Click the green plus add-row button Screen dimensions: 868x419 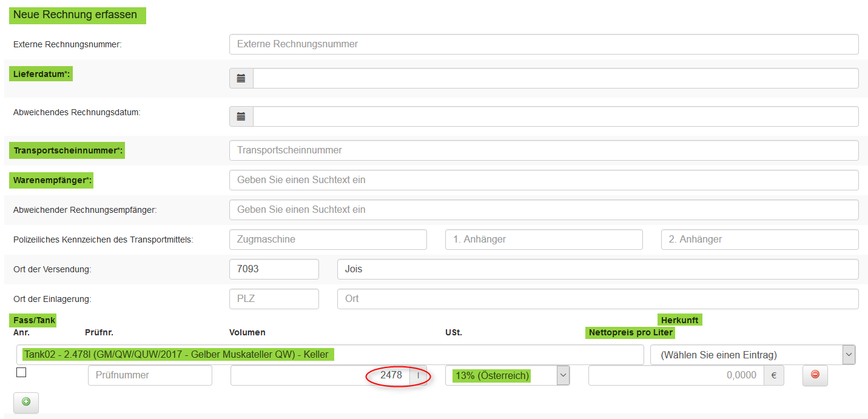pos(26,403)
